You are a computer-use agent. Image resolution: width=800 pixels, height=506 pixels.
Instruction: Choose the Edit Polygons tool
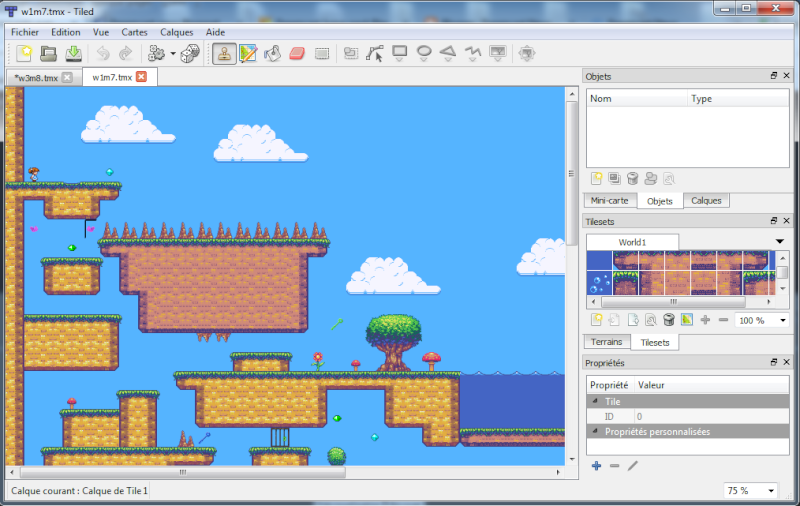375,53
